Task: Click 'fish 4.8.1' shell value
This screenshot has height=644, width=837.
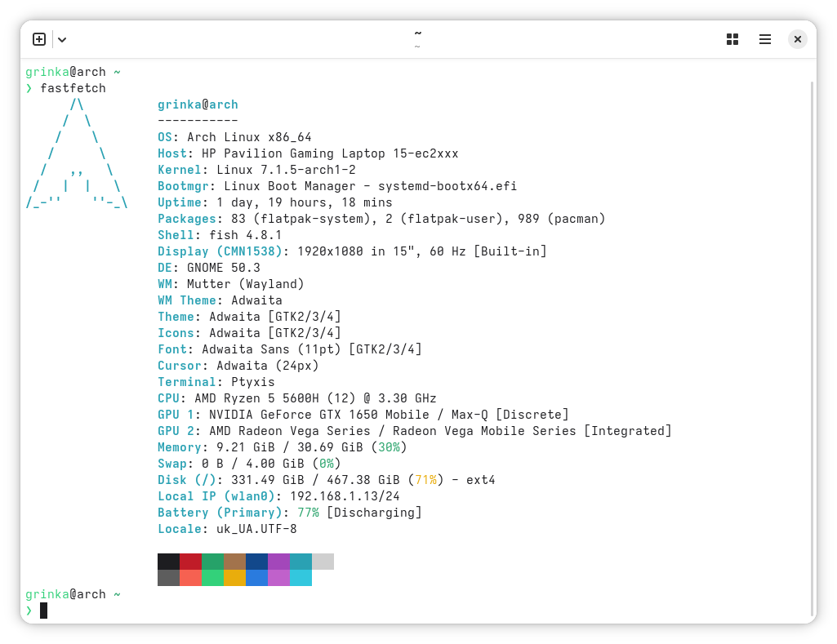Action: click(x=246, y=235)
